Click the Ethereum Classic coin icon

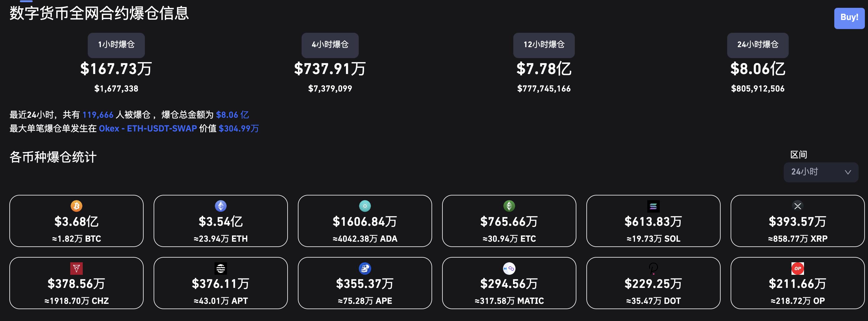pos(509,206)
